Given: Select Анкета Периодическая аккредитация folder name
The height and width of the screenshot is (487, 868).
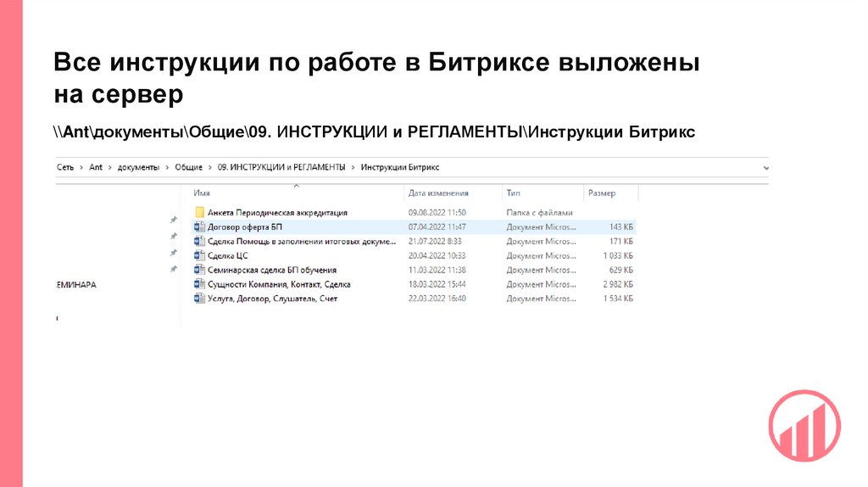Looking at the screenshot, I should point(277,212).
